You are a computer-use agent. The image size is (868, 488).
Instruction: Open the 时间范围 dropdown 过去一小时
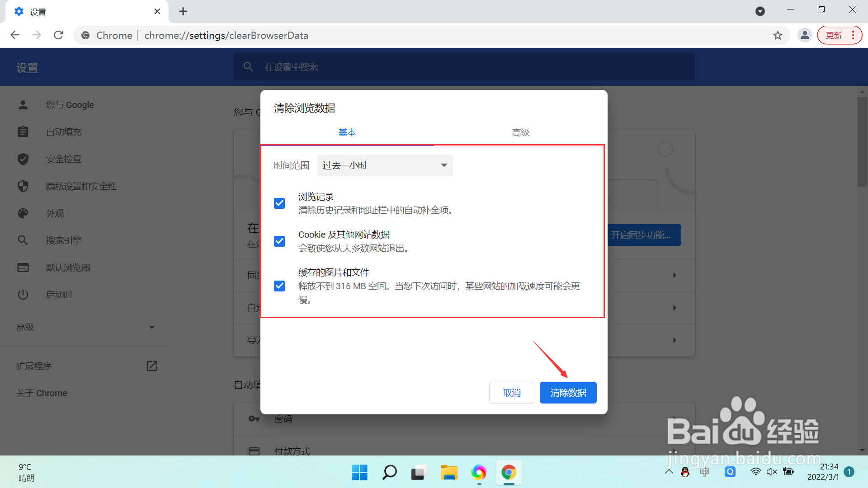coord(385,165)
